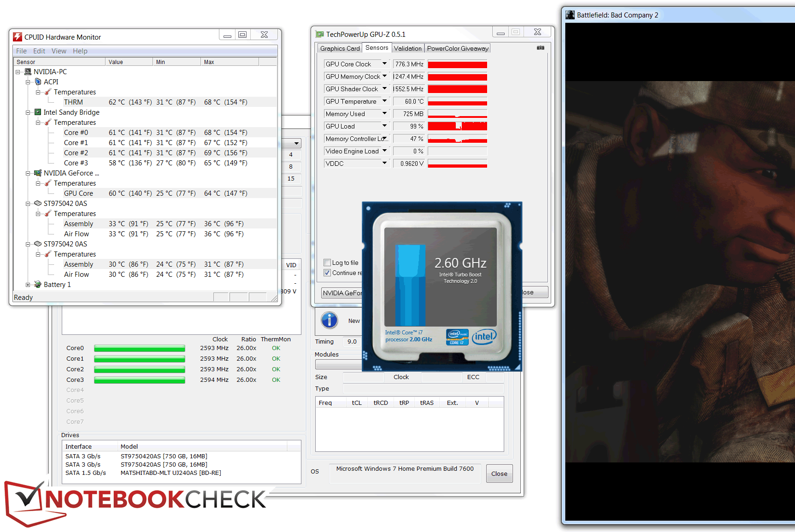The width and height of the screenshot is (795, 532).
Task: Click the GPU-Z title bar icon
Action: [320, 35]
